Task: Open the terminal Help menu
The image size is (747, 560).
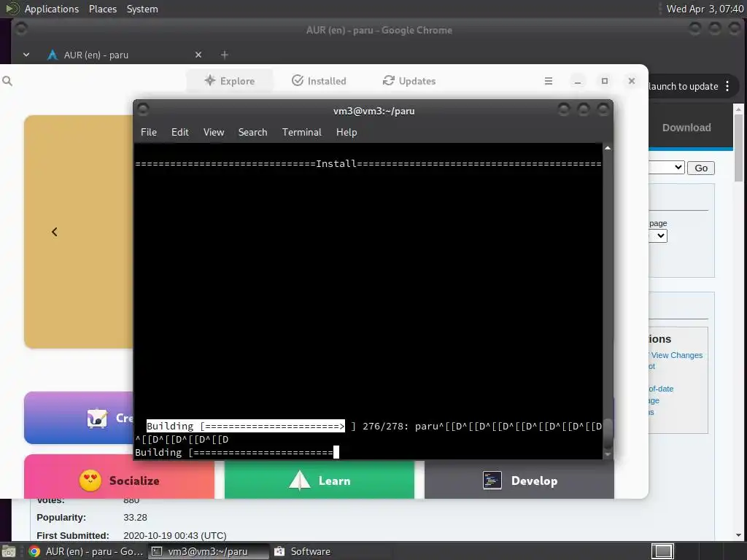Action: click(347, 132)
